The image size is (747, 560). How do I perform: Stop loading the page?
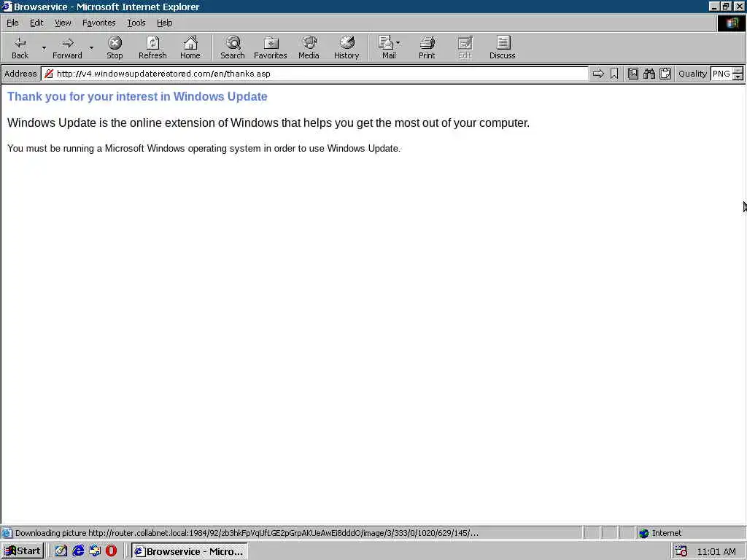coord(115,47)
